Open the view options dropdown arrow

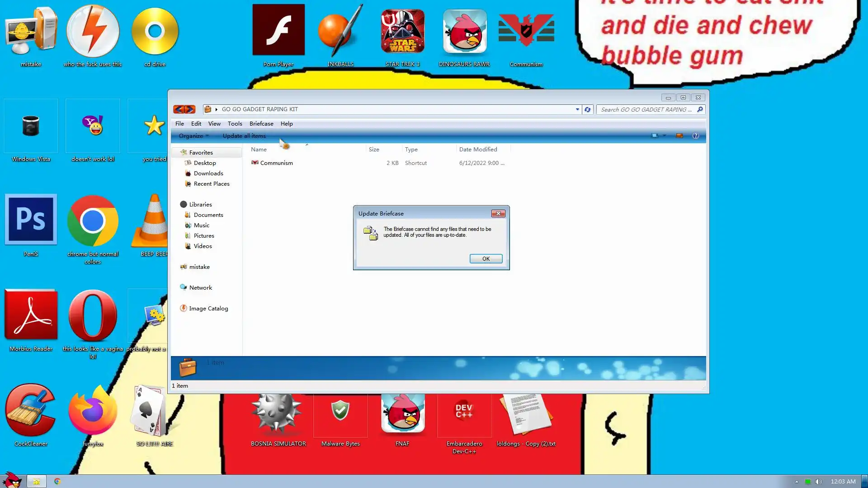coord(664,136)
